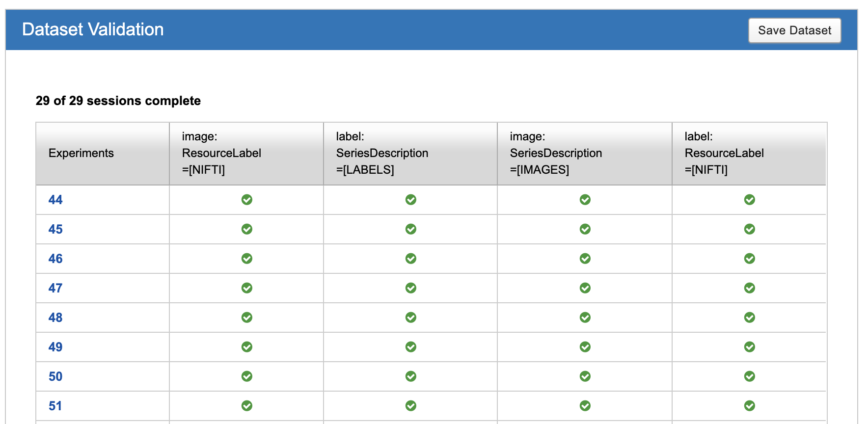The height and width of the screenshot is (424, 868).
Task: Click label ResourceLabel checkmark for experiment 47
Action: tap(749, 288)
